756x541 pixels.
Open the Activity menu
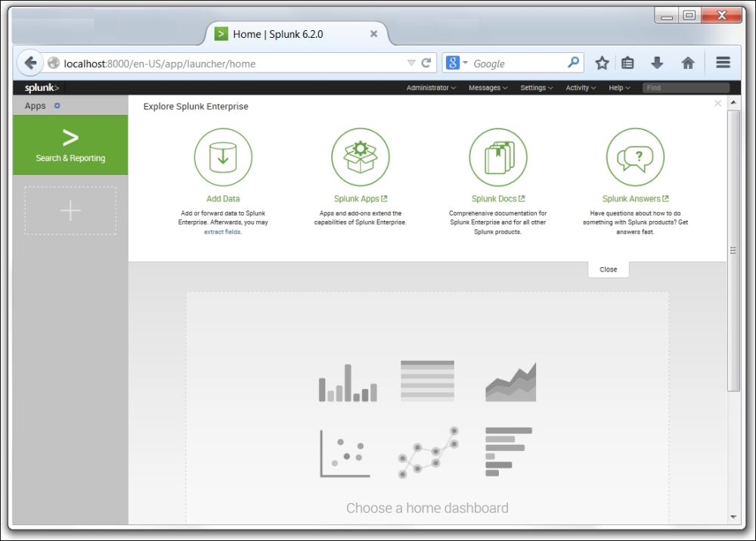[x=581, y=88]
